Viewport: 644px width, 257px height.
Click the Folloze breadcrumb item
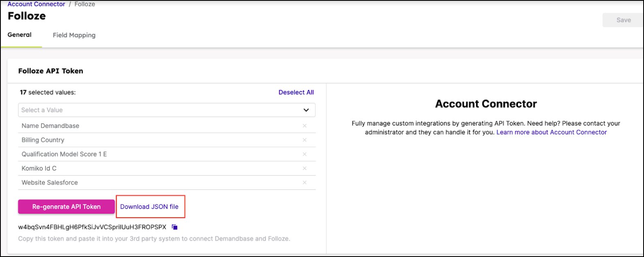85,4
